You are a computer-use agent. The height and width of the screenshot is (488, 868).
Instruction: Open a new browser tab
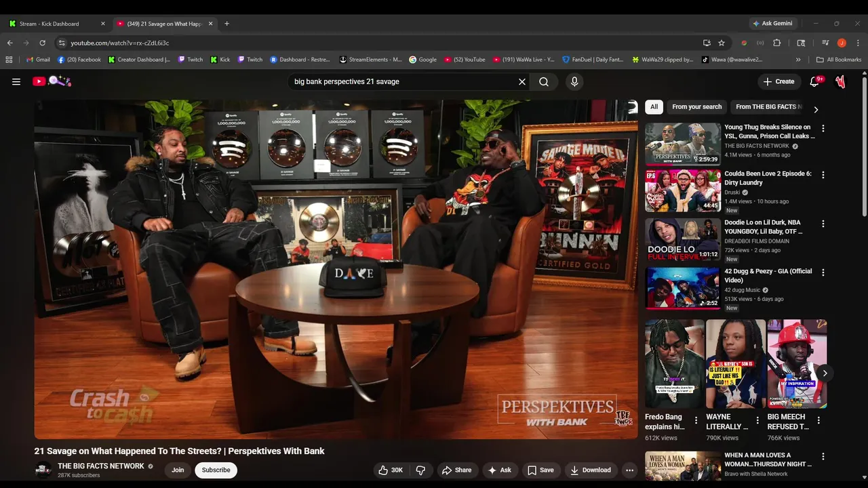(226, 24)
